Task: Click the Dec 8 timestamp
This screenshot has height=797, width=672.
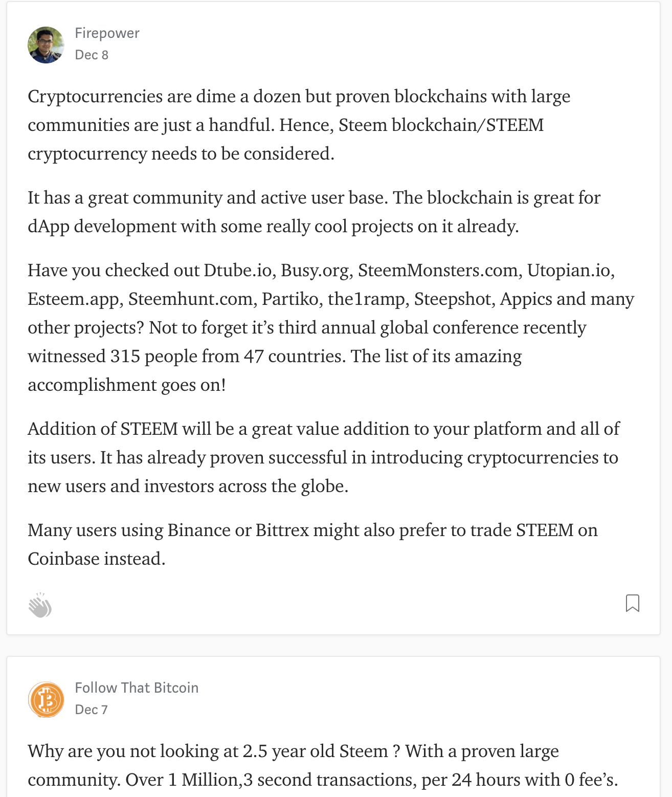Action: point(92,55)
